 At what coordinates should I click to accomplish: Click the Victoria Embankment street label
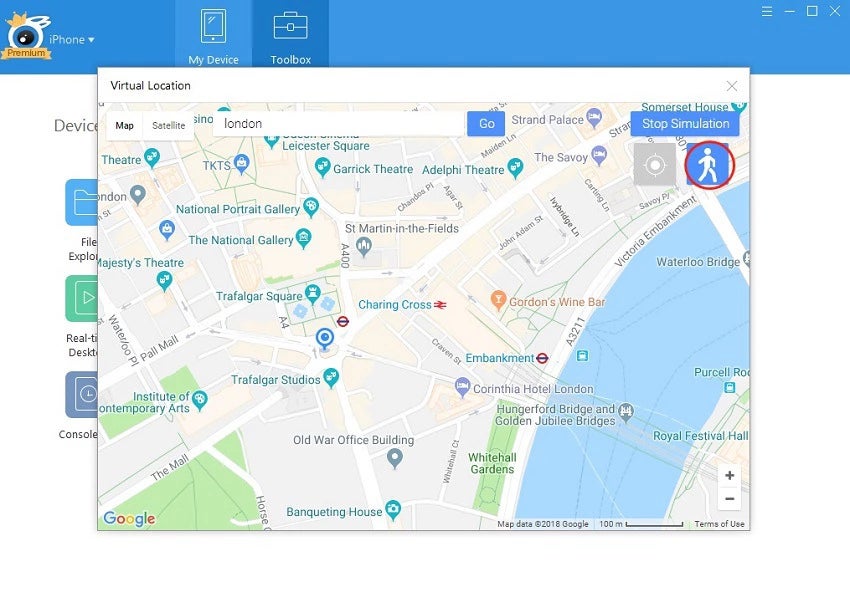655,231
